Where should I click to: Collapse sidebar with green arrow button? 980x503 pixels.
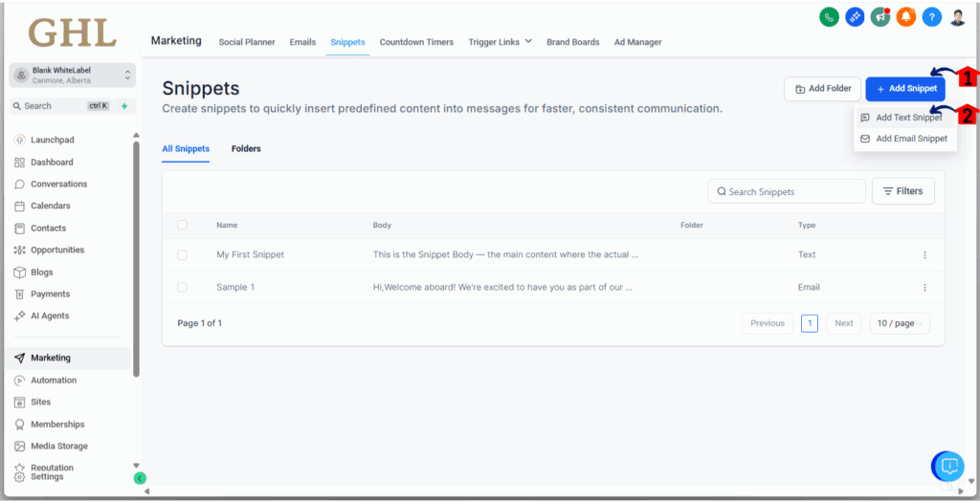(140, 479)
